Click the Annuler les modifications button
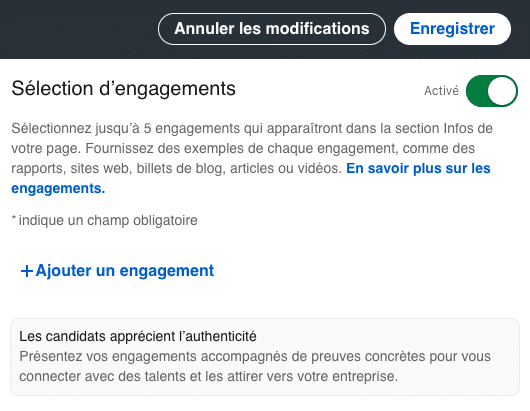The image size is (530, 411). tap(272, 29)
